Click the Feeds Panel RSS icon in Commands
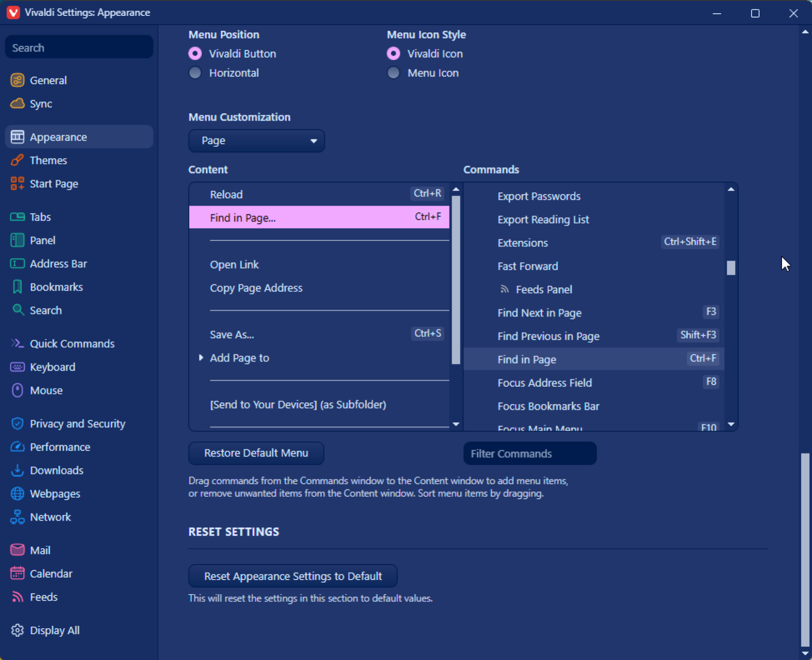 504,289
